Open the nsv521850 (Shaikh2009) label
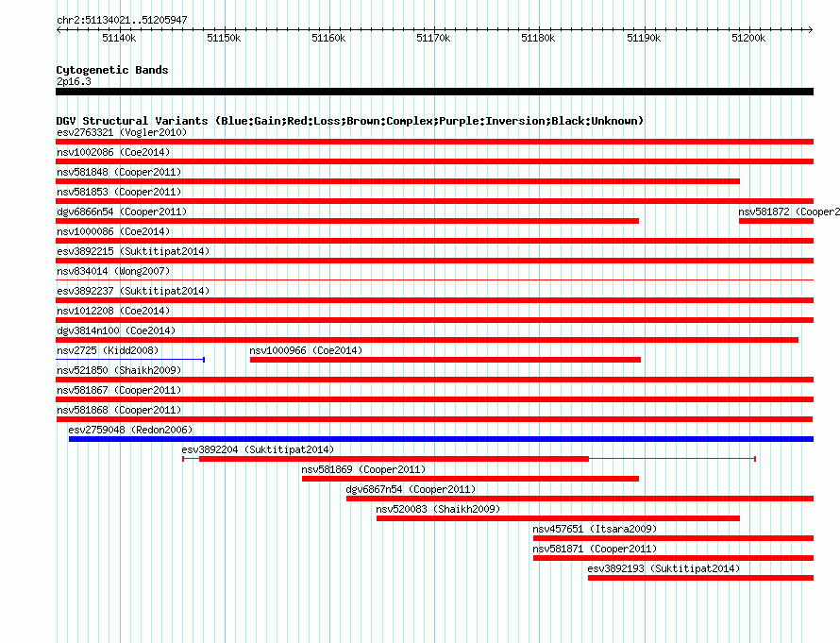Image resolution: width=840 pixels, height=643 pixels. coord(119,370)
